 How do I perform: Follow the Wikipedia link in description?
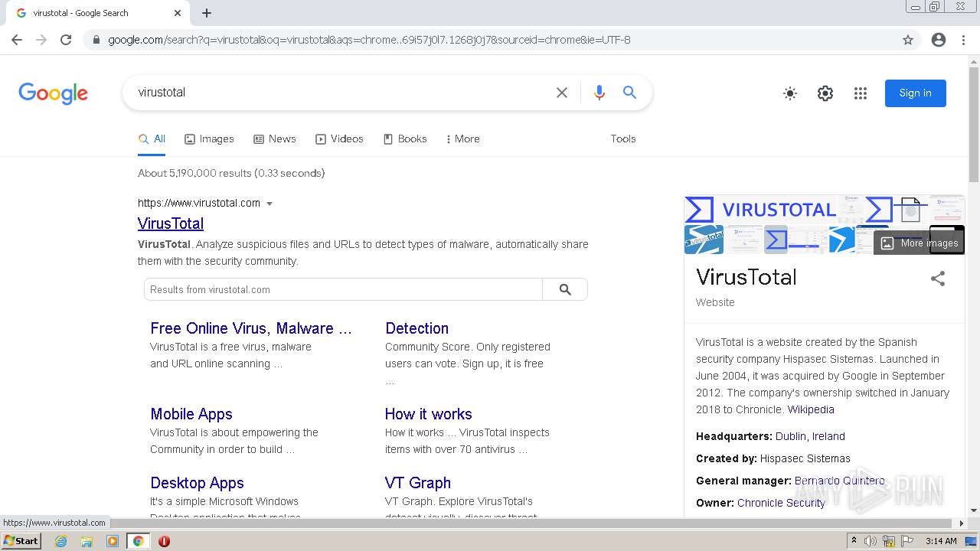[x=811, y=409]
